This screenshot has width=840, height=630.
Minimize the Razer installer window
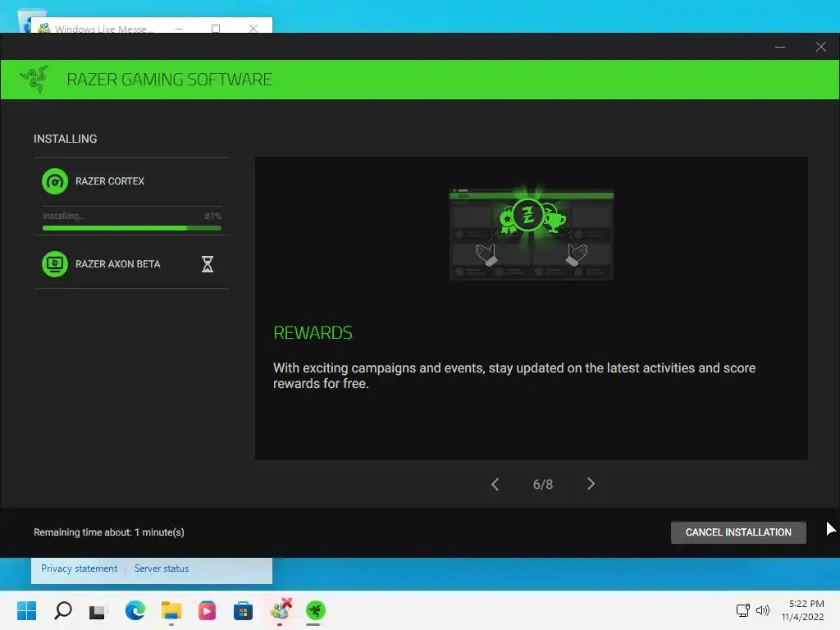click(780, 47)
